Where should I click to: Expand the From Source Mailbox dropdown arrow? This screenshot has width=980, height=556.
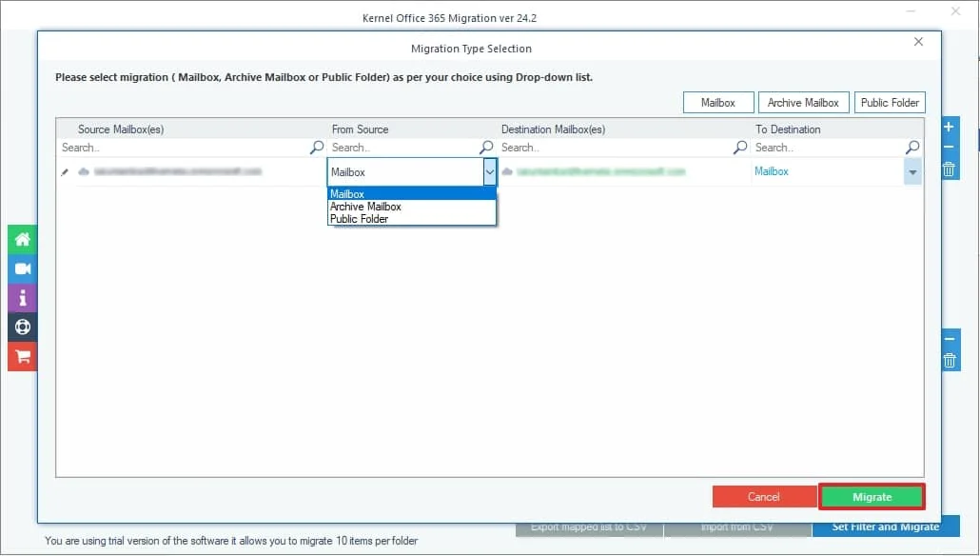pyautogui.click(x=489, y=172)
